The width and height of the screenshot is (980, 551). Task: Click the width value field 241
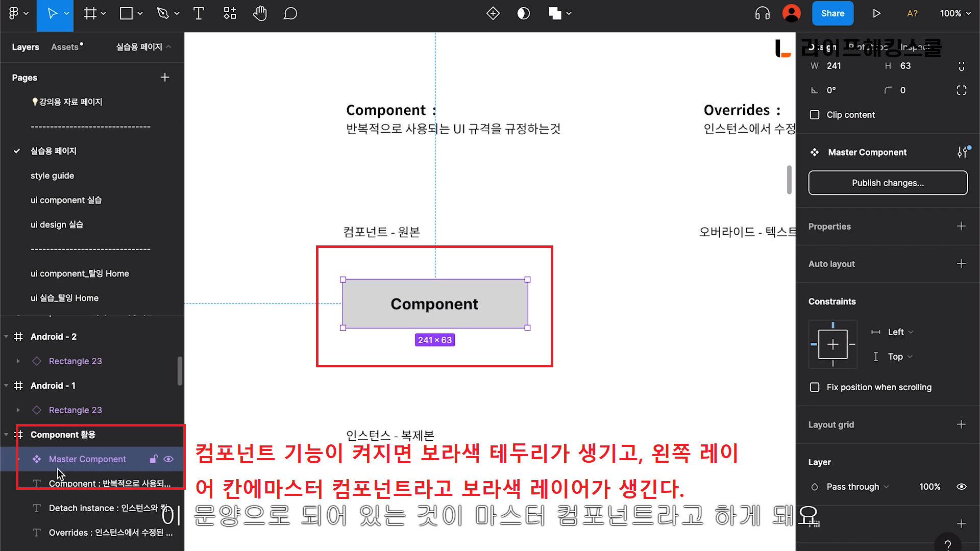pos(834,66)
